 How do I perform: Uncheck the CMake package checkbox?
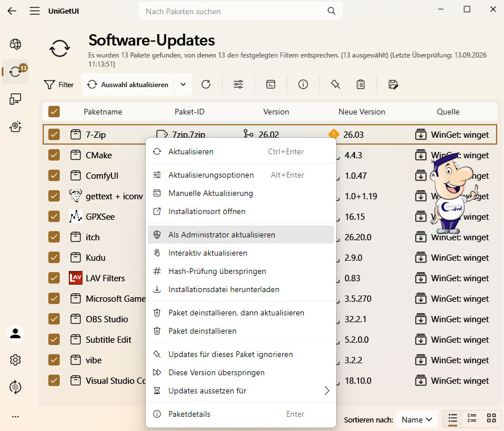(54, 155)
